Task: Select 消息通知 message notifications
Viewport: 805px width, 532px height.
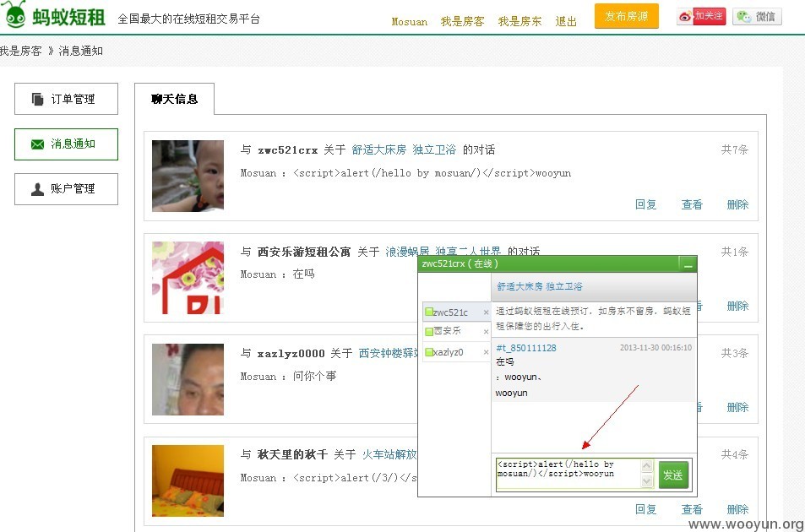Action: 66,144
